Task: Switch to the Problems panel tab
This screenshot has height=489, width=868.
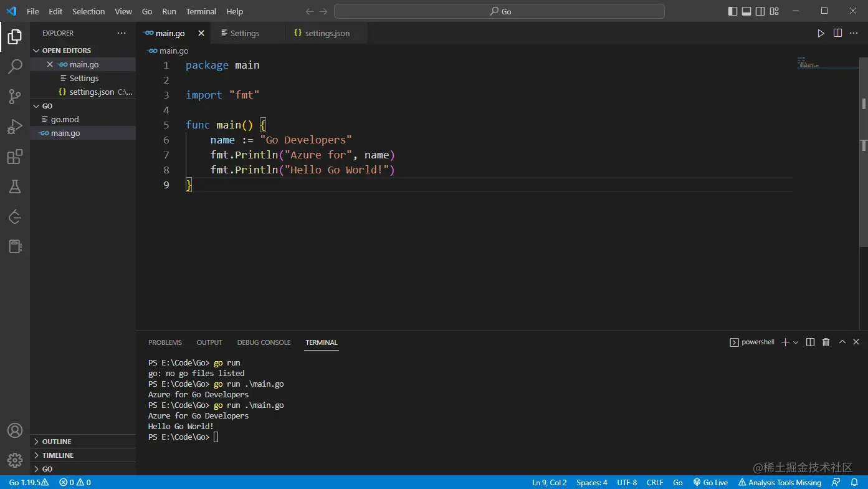Action: coord(165,342)
